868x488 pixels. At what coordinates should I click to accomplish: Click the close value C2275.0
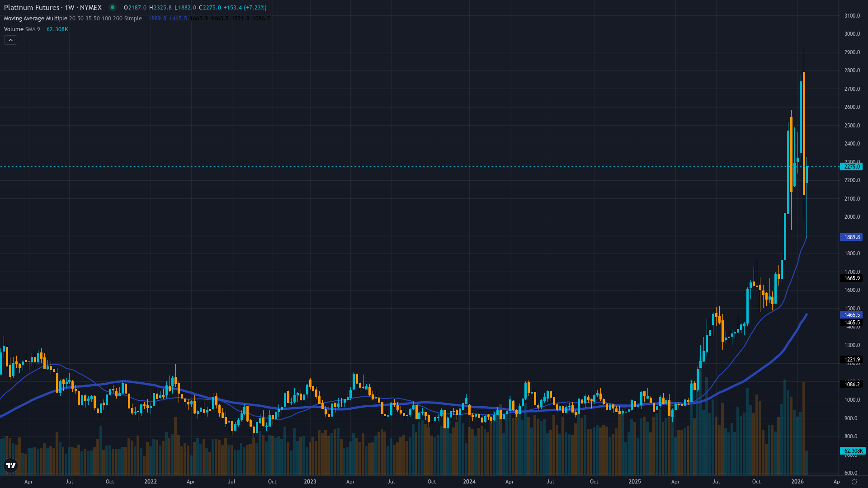(210, 8)
